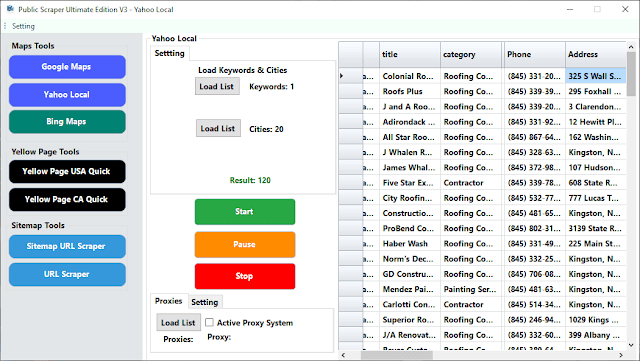Image resolution: width=640 pixels, height=361 pixels.
Task: Select the City Roofin... title cell
Action: [x=410, y=198]
